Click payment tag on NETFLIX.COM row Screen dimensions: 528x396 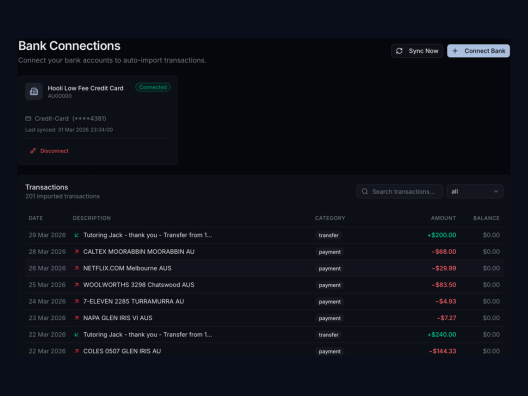point(330,268)
